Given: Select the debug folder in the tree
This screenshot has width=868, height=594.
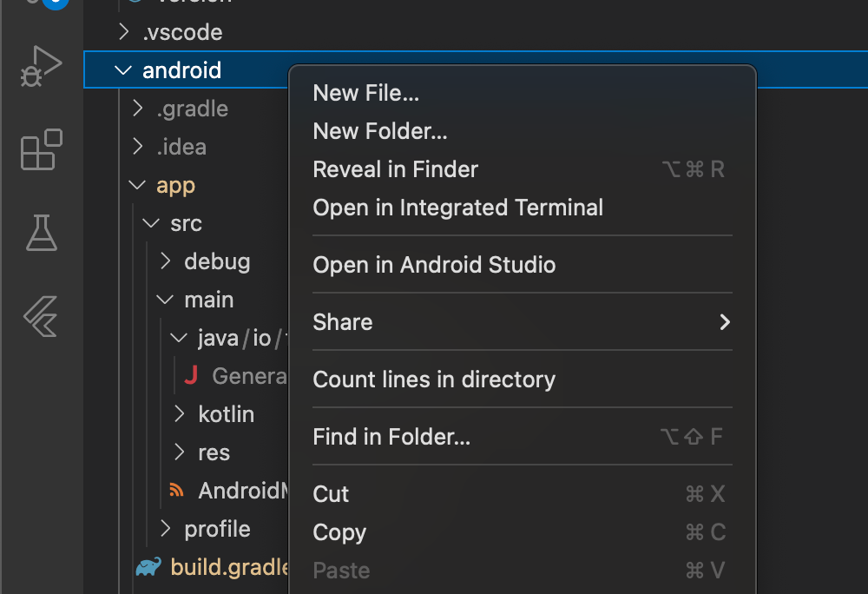Looking at the screenshot, I should [216, 261].
